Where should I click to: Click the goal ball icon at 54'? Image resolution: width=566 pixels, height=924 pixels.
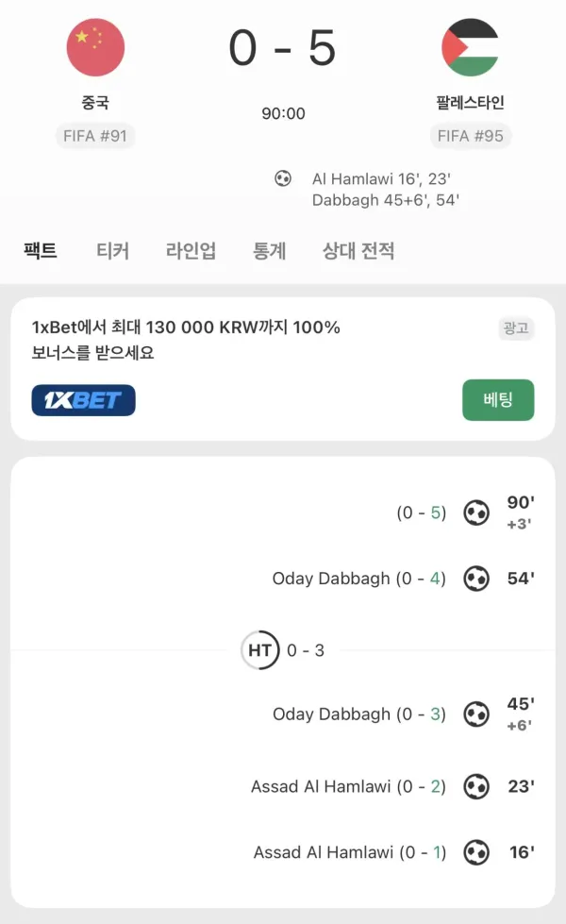(x=475, y=578)
